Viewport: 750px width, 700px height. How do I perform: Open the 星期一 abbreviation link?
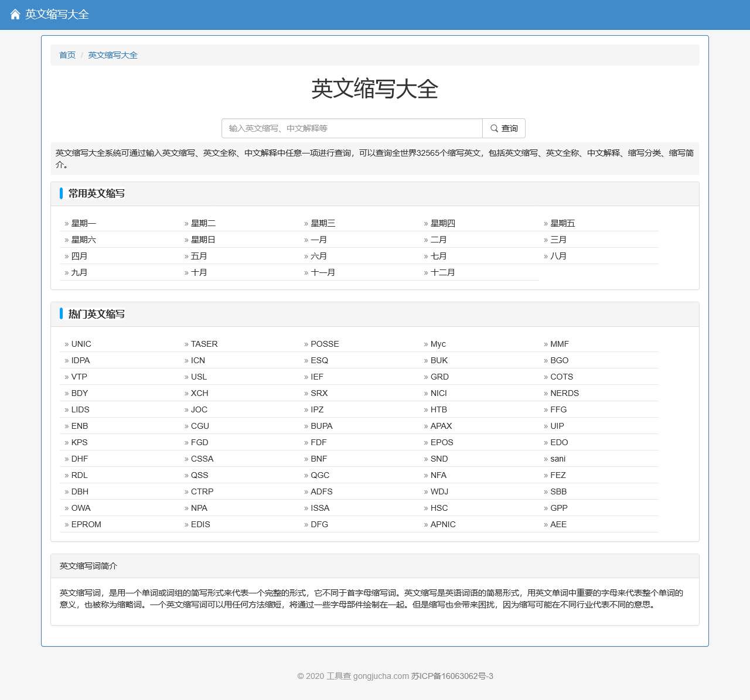pyautogui.click(x=83, y=223)
